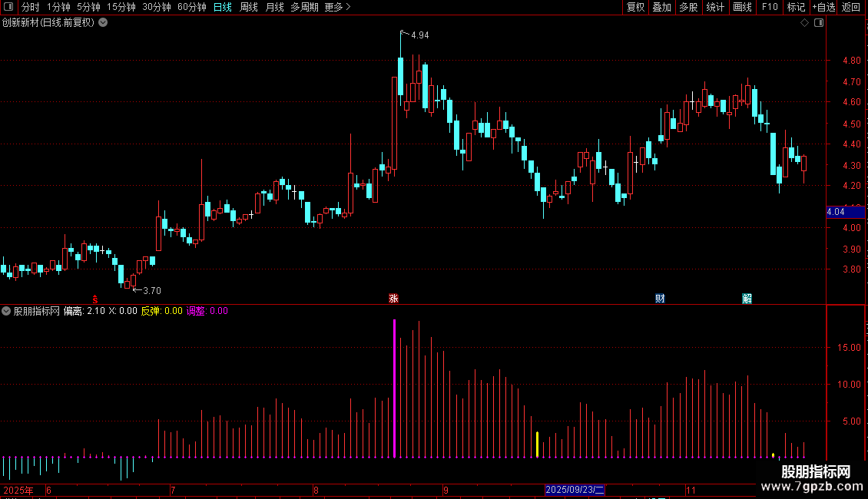Screen dimensions: 868x499
Task: Click the 复权 adjustment button
Action: point(635,7)
